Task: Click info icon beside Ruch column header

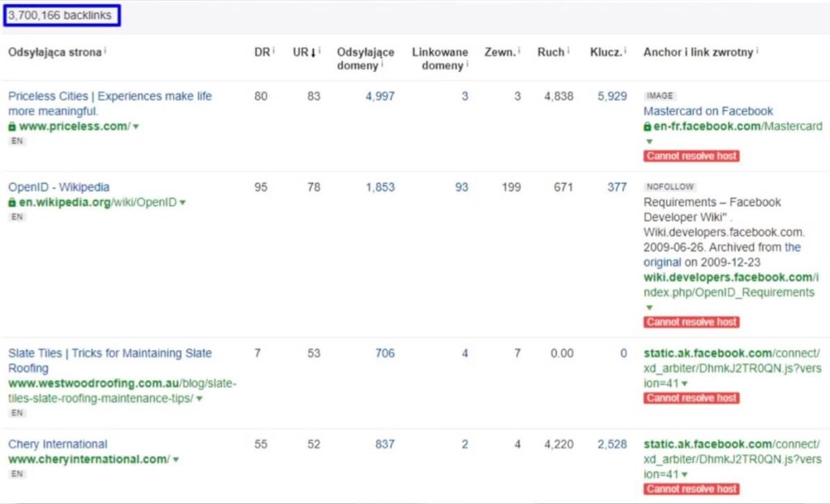Action: tap(569, 51)
